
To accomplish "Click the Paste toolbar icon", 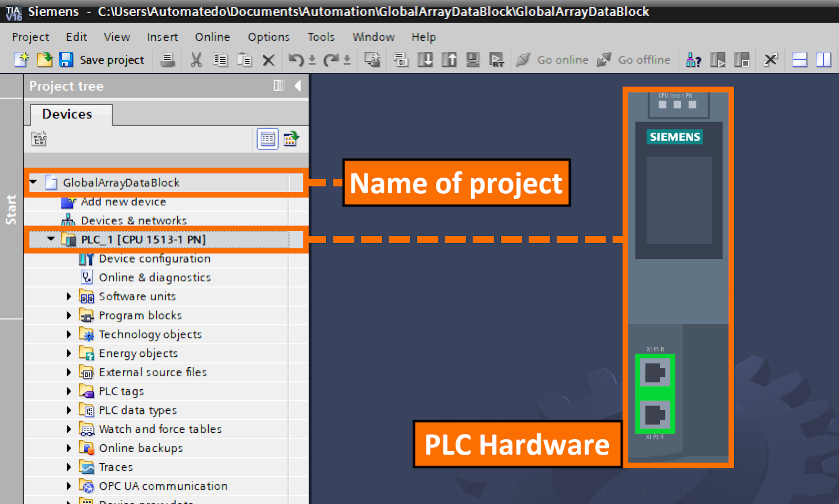I will pos(244,60).
